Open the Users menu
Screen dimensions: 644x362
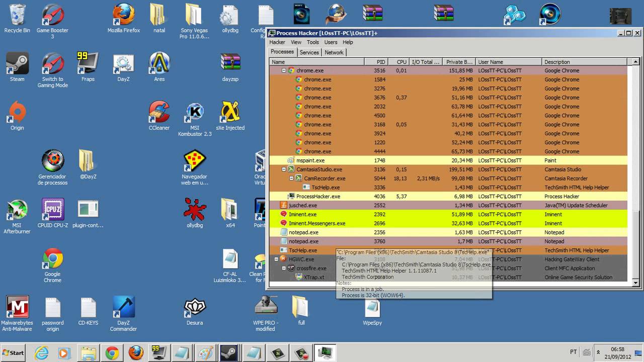pos(331,42)
